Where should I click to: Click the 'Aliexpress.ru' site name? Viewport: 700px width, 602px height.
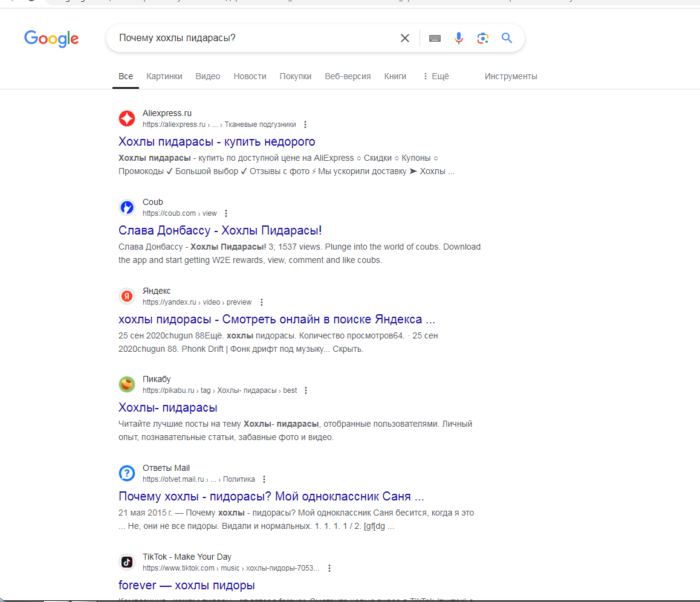coord(167,114)
